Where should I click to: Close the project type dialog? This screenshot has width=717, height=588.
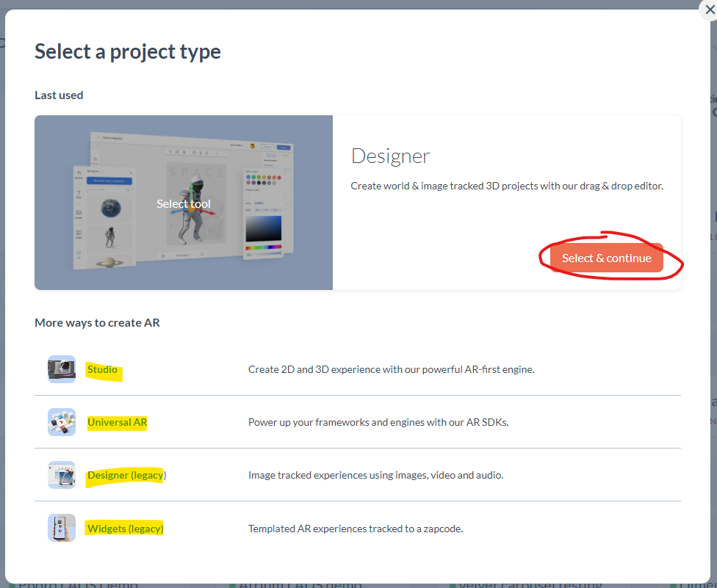(x=709, y=10)
